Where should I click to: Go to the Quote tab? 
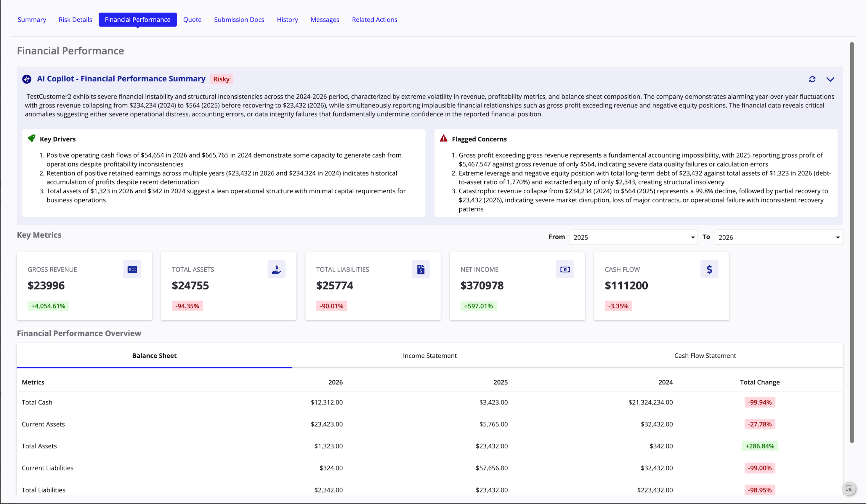click(x=193, y=20)
